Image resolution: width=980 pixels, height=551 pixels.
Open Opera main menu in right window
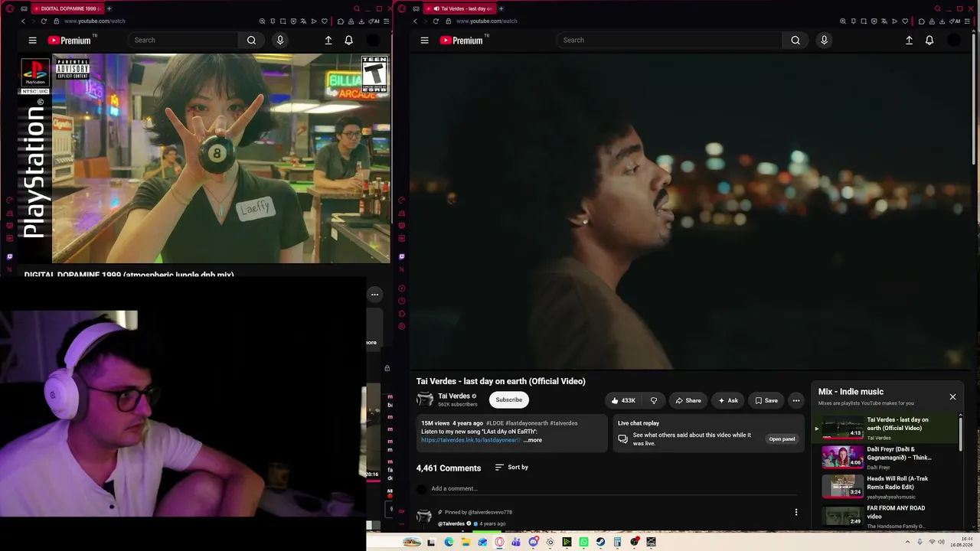(x=402, y=8)
